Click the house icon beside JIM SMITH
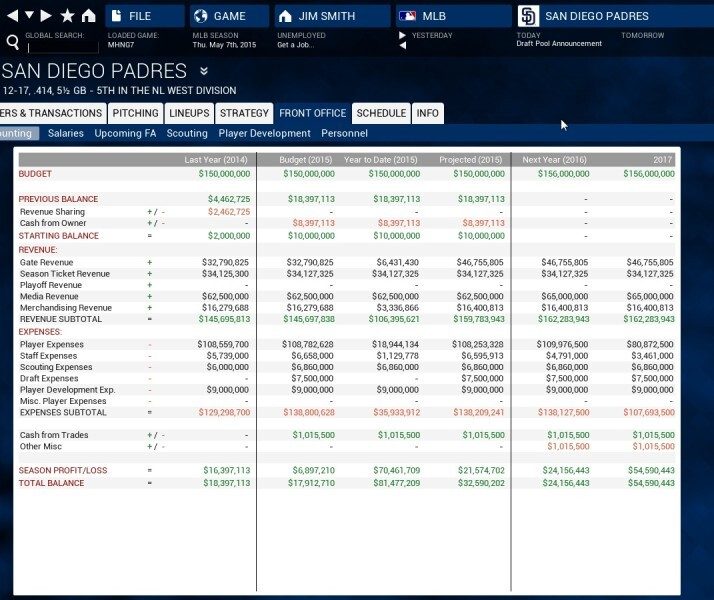The image size is (714, 600). pyautogui.click(x=285, y=16)
